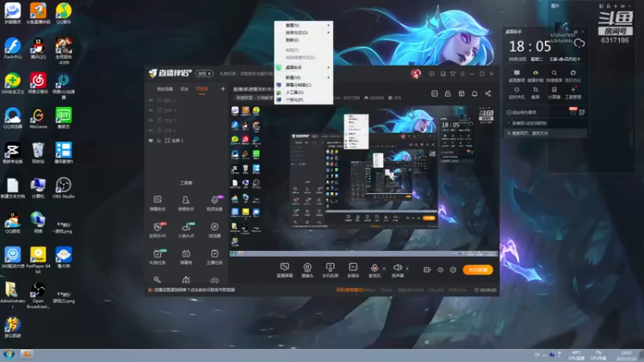Toggle the preview eye icon in the bottom bar

pos(440,269)
